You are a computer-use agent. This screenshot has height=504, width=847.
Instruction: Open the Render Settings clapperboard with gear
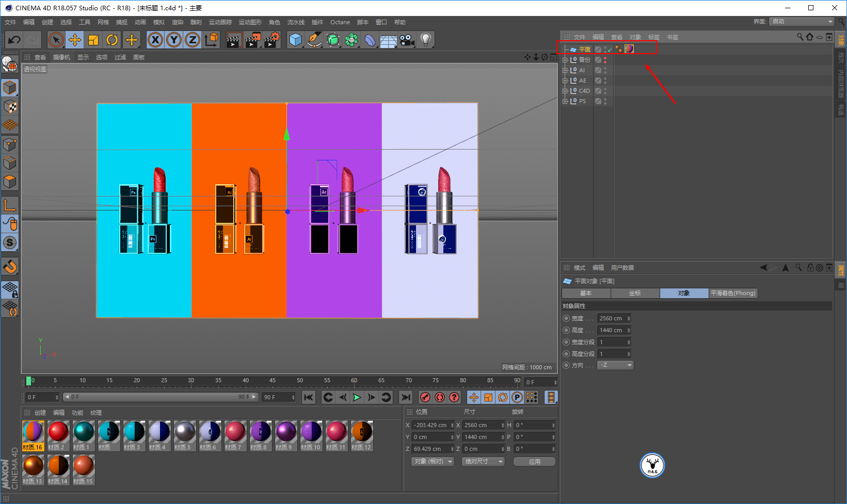(271, 40)
